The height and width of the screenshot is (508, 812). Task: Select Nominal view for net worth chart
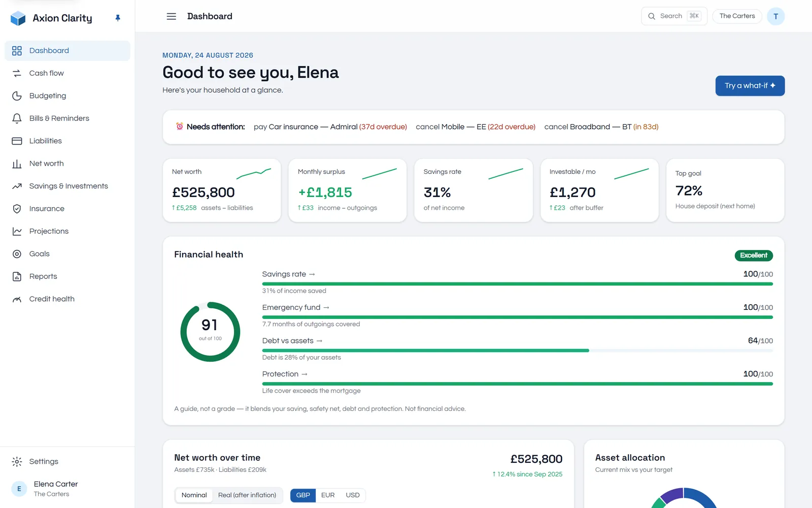pyautogui.click(x=194, y=495)
